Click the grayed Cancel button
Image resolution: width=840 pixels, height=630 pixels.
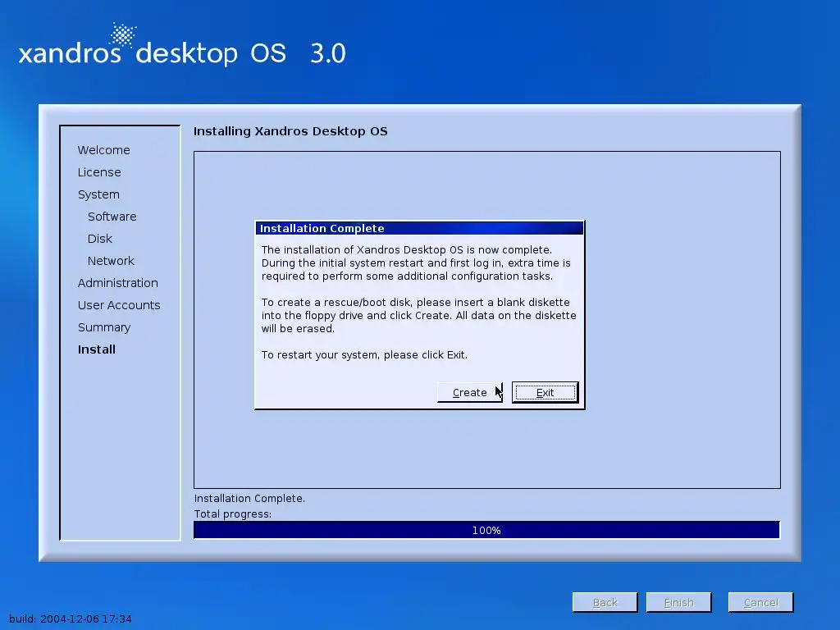click(x=760, y=602)
